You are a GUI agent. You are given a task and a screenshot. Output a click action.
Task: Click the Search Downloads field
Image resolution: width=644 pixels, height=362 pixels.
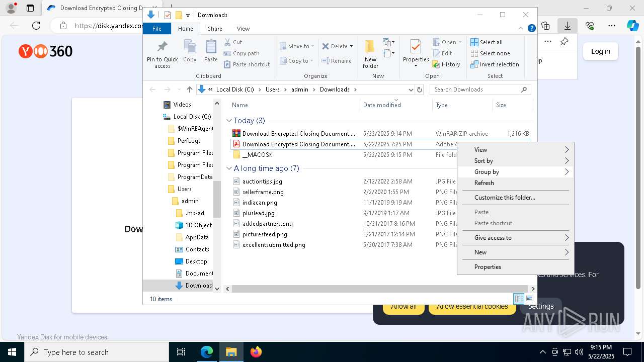[x=480, y=89]
